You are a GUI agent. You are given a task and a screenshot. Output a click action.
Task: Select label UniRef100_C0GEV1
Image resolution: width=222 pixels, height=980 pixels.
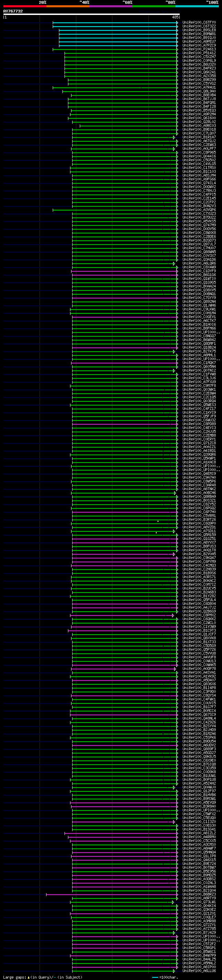pyautogui.click(x=199, y=317)
